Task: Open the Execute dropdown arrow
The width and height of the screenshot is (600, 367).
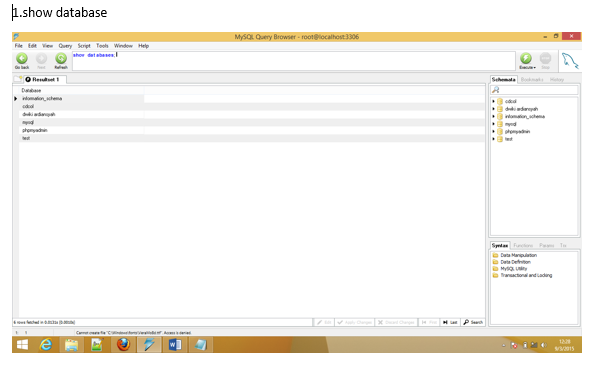Action: (x=535, y=67)
